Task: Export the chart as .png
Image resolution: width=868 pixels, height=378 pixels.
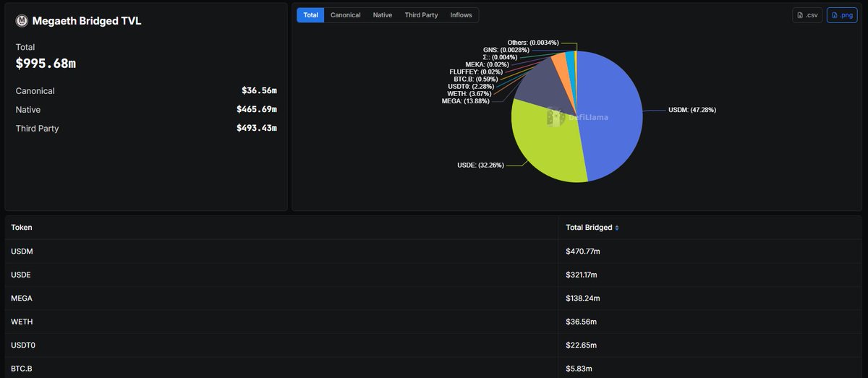Action: 842,15
